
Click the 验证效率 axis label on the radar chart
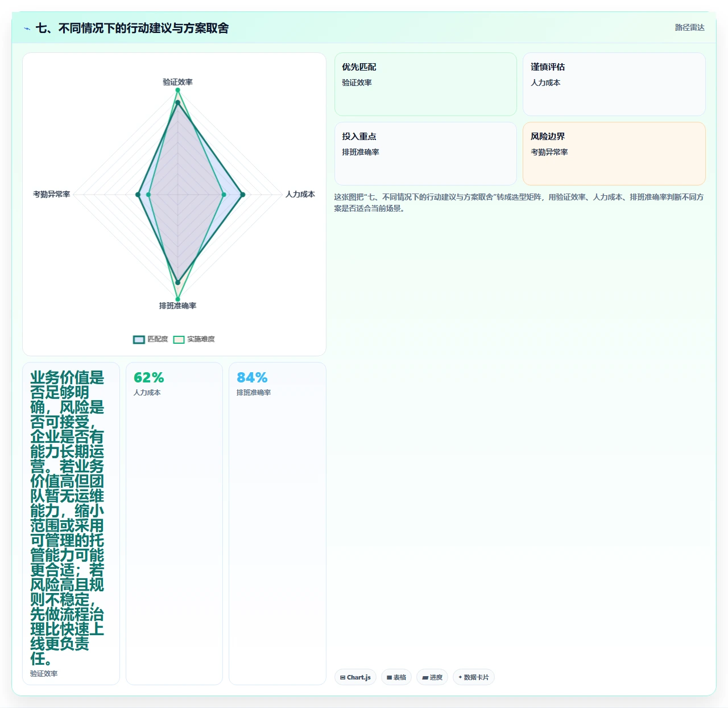[x=177, y=82]
